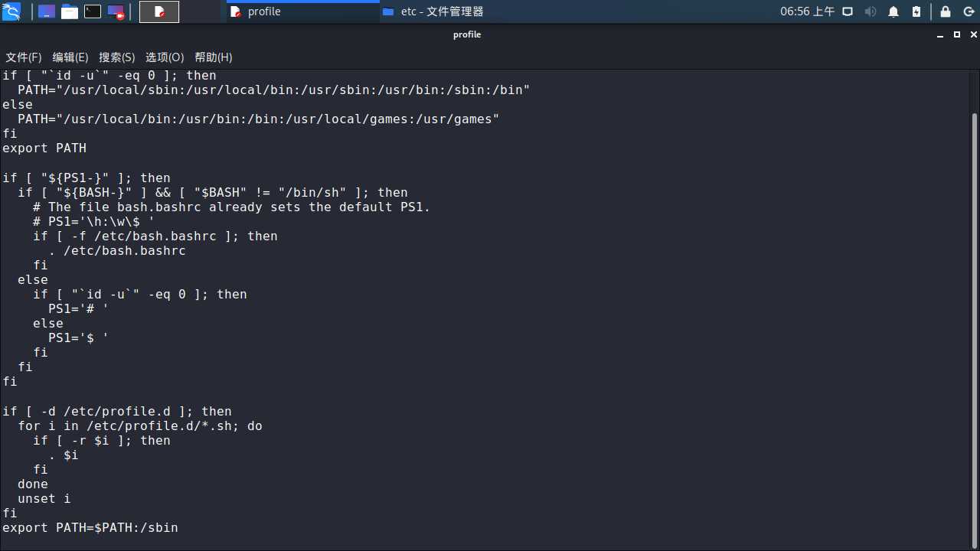Click the PATH line containing /usr/local/sbin

274,90
